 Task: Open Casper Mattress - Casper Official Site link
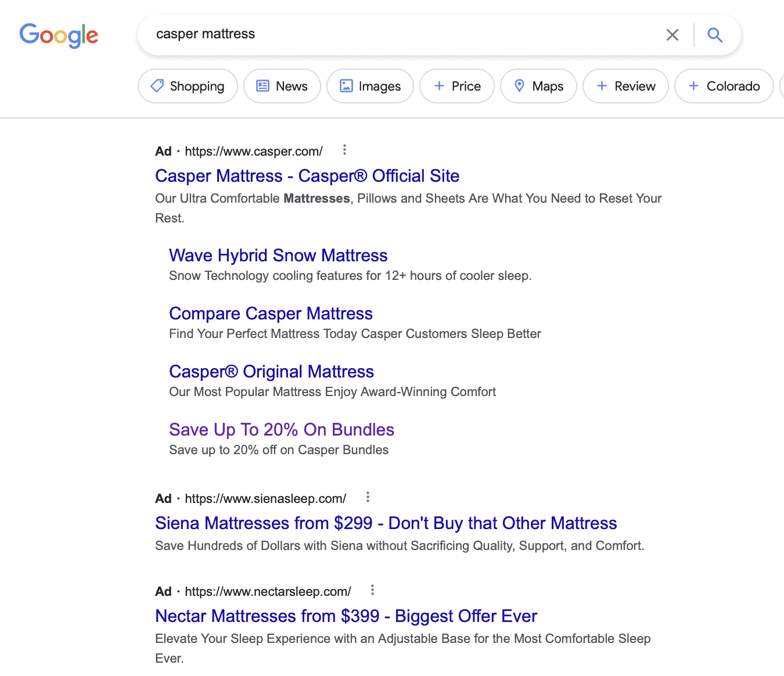tap(307, 176)
